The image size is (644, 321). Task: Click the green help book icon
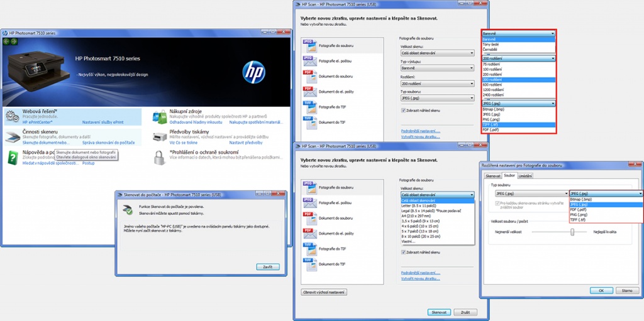[x=13, y=158]
